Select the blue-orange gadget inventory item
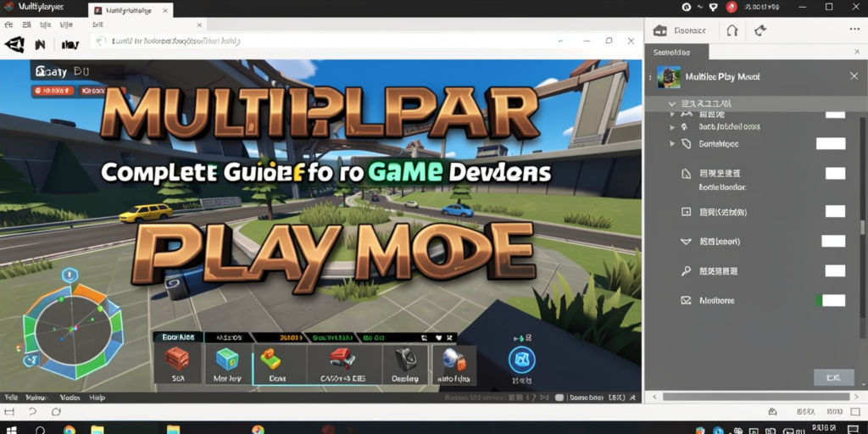 (454, 364)
